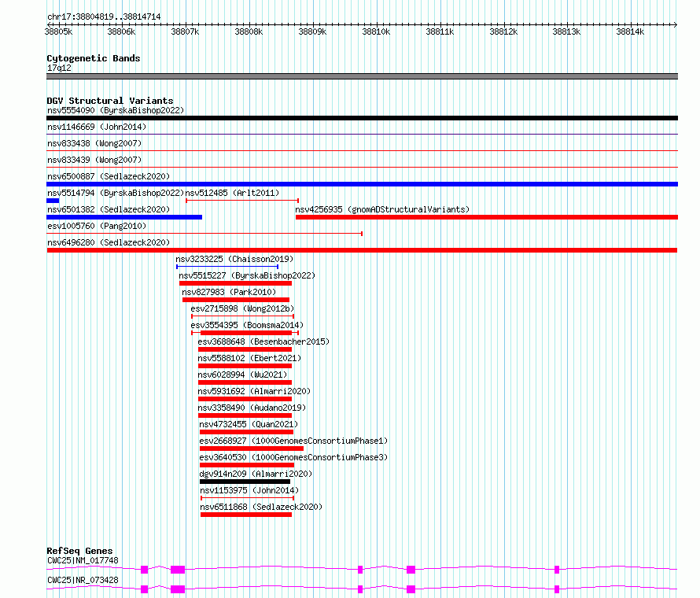Click the 38807k ruler tick label
This screenshot has height=598, width=700.
point(185,31)
